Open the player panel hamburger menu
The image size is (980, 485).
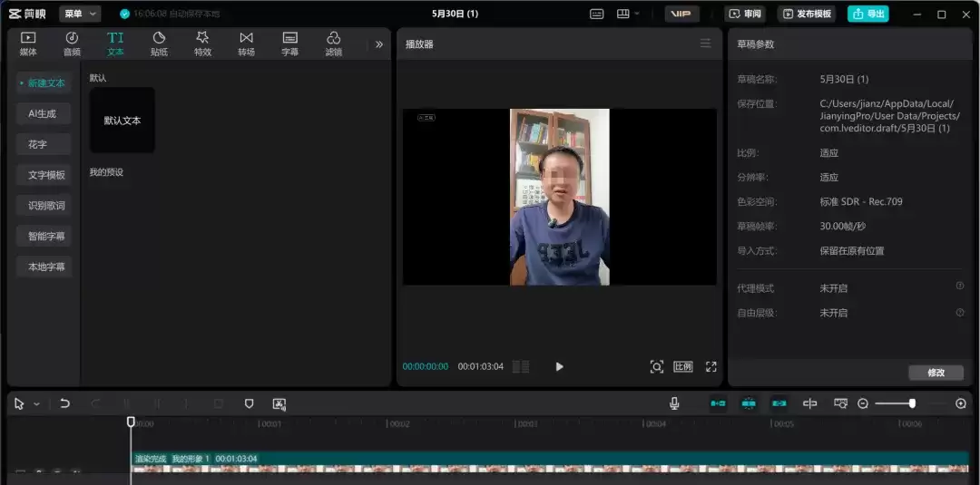(x=706, y=44)
